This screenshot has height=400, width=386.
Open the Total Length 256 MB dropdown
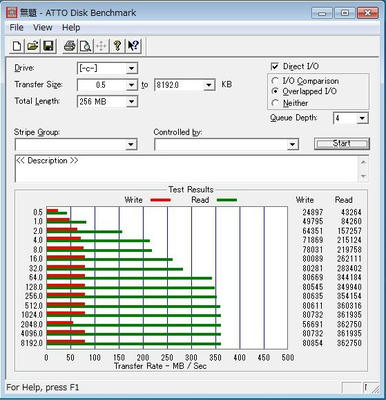(x=132, y=101)
